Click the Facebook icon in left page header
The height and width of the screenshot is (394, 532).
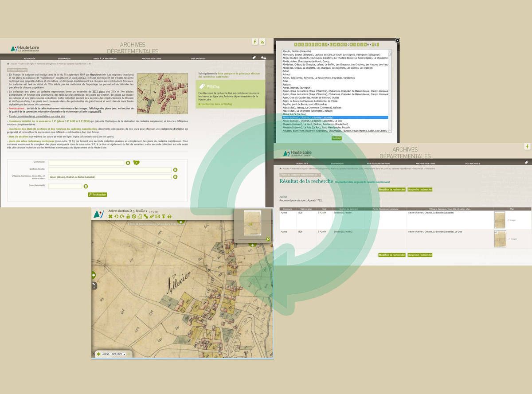(x=255, y=42)
